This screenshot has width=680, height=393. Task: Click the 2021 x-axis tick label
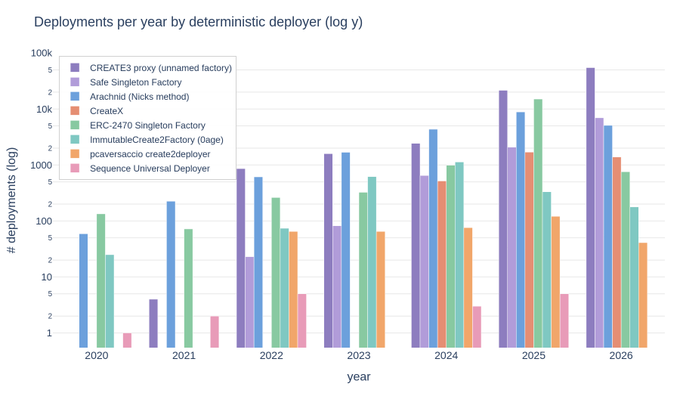point(184,356)
